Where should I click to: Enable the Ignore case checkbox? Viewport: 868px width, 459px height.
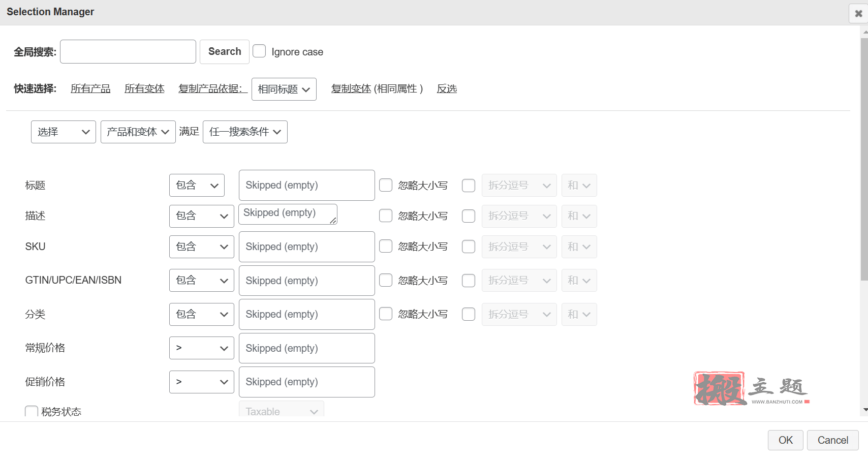(x=259, y=51)
